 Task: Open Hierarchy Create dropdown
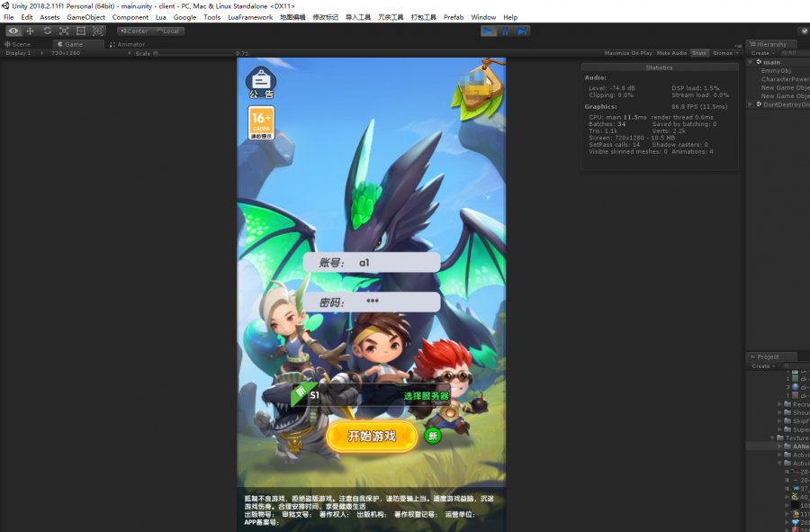pos(762,53)
